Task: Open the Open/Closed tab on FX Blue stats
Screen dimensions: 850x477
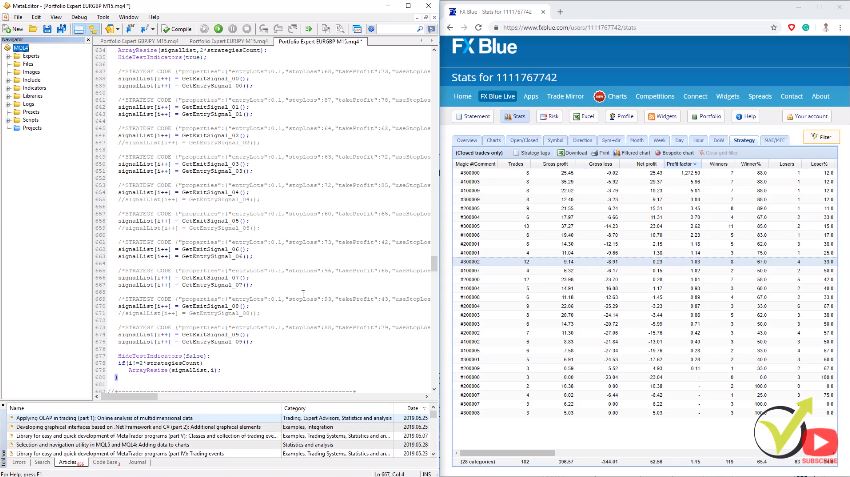Action: (x=524, y=140)
